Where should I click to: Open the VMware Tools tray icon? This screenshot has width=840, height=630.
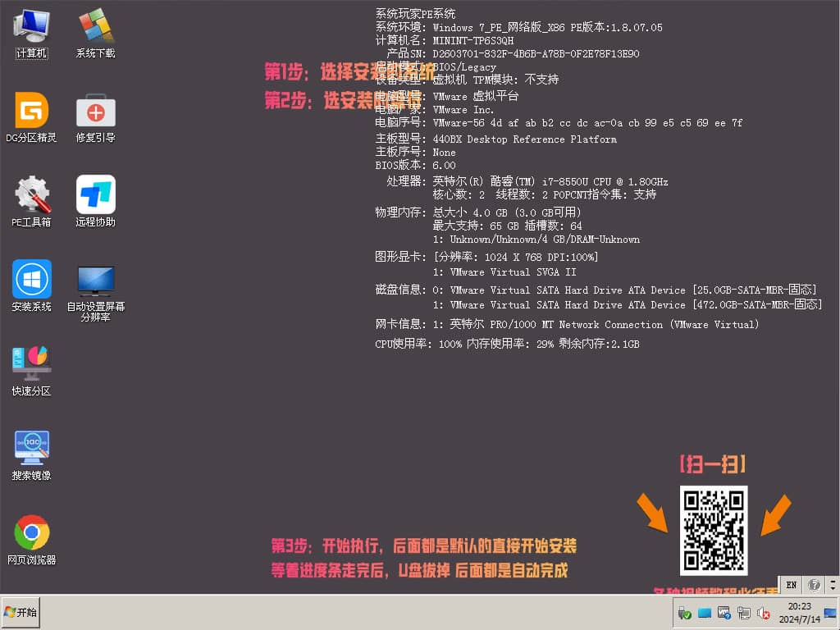tap(724, 613)
